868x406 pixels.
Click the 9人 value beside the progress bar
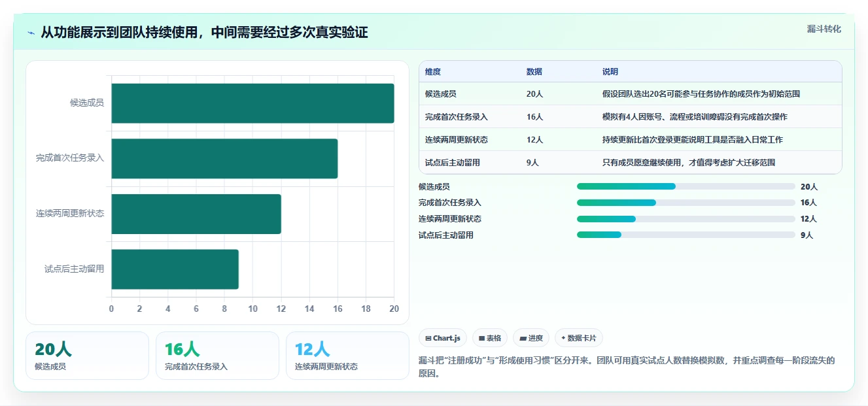coord(807,235)
